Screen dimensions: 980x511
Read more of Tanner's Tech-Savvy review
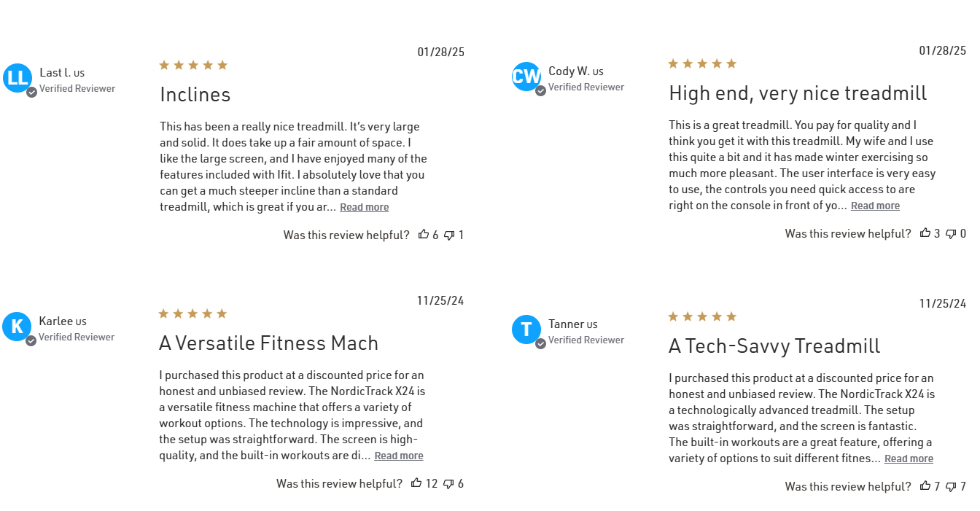pos(909,459)
